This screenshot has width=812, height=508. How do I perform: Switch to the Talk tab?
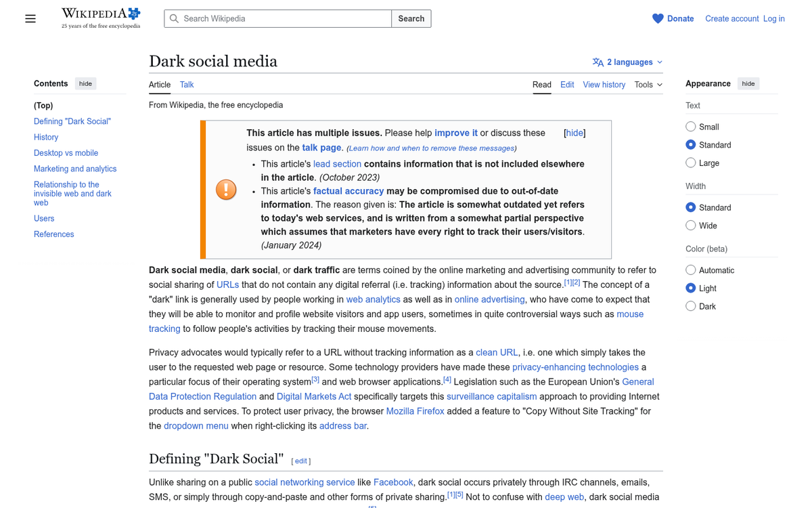pyautogui.click(x=187, y=85)
